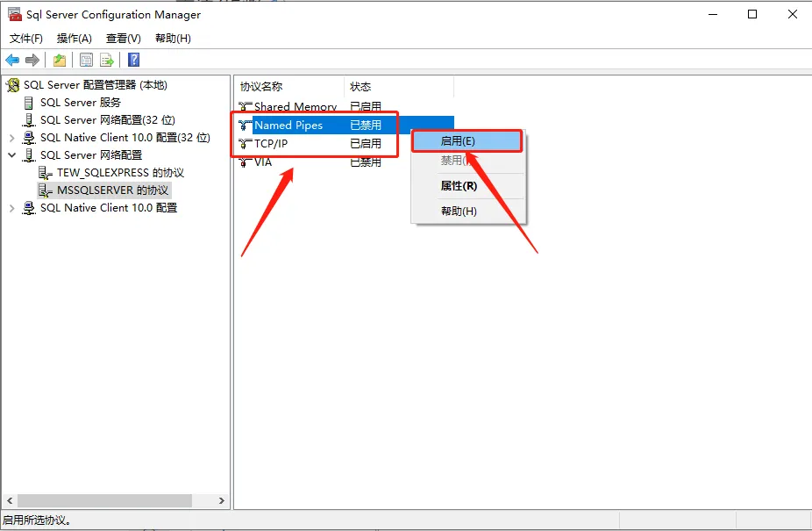
Task: Collapse the SQL Server 网络配置 node
Action: pos(12,155)
